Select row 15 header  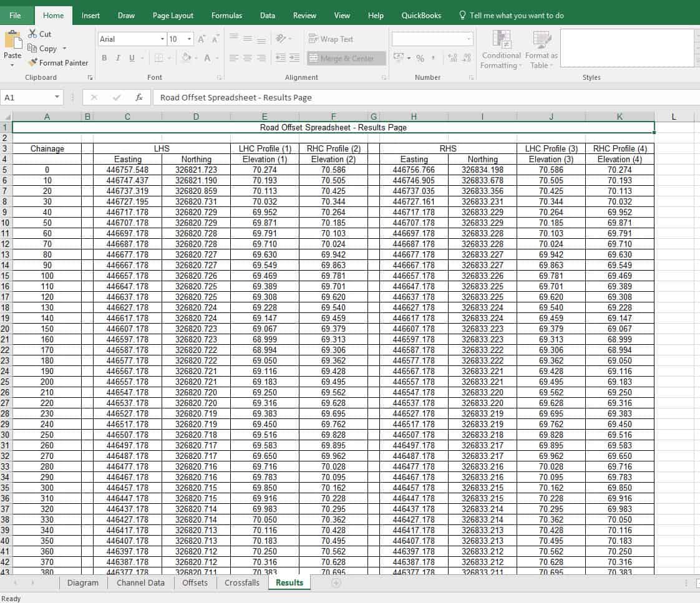[x=6, y=276]
